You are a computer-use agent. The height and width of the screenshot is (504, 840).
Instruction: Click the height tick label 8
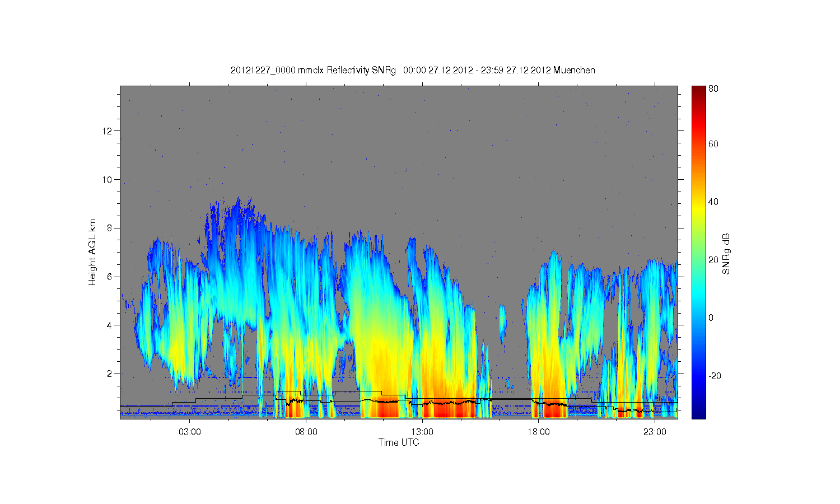(x=110, y=228)
